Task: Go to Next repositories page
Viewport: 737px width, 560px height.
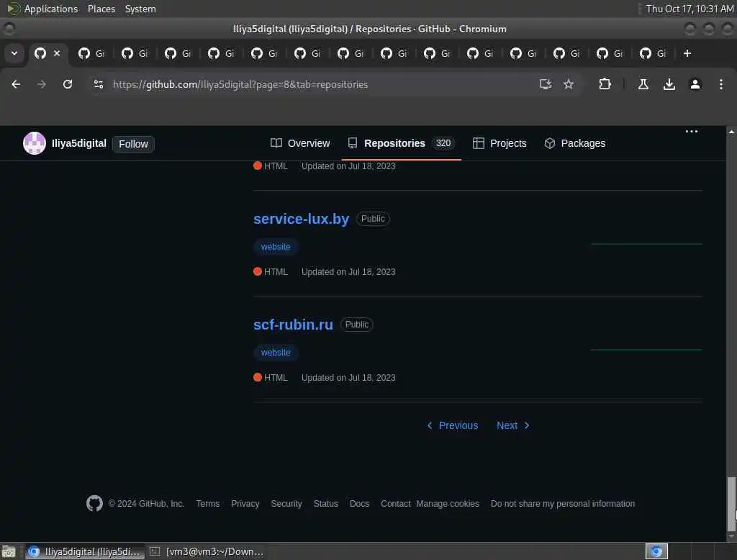Action: tap(513, 425)
